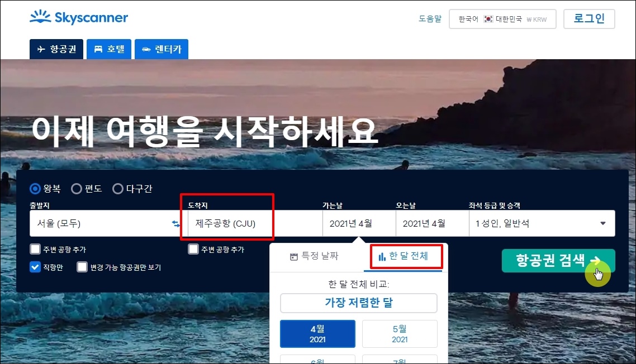Click the airplane icon on 항공권 tab
This screenshot has width=636, height=364.
[41, 49]
